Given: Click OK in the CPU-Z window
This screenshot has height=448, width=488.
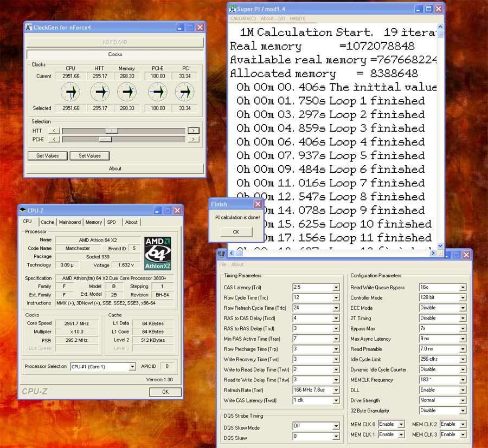Looking at the screenshot, I should pos(165,392).
